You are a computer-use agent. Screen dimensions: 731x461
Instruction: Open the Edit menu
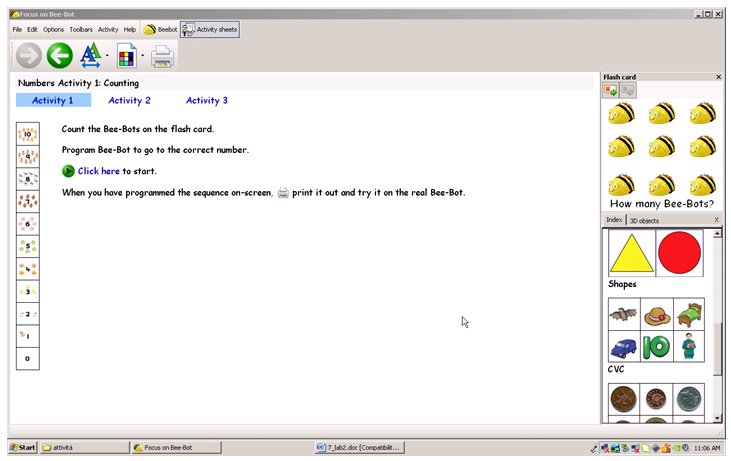pos(32,29)
